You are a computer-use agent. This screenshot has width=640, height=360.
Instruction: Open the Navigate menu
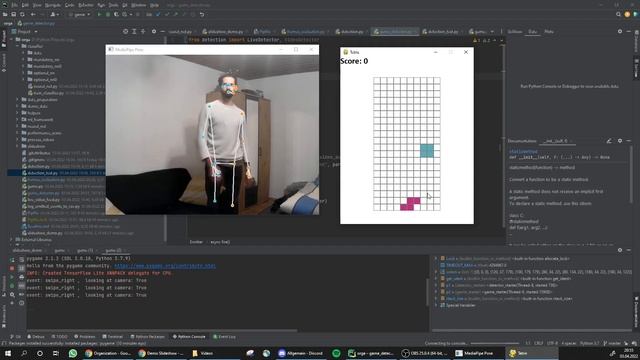(x=53, y=5)
